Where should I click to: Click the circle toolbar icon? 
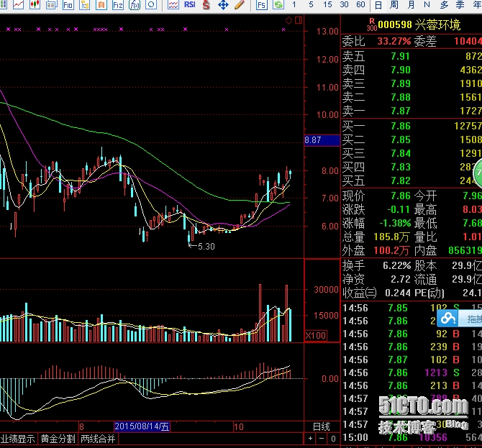[151, 4]
